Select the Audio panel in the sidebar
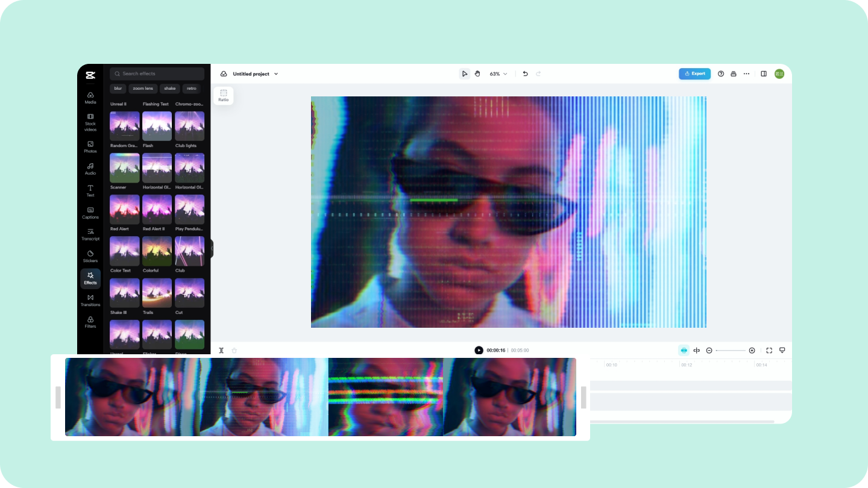 tap(90, 169)
